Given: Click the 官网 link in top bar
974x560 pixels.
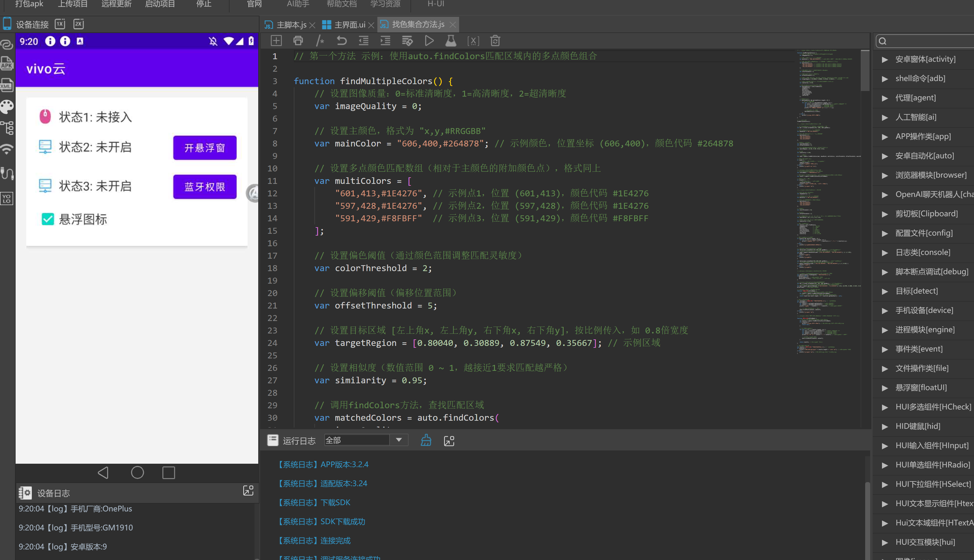Looking at the screenshot, I should (x=254, y=4).
